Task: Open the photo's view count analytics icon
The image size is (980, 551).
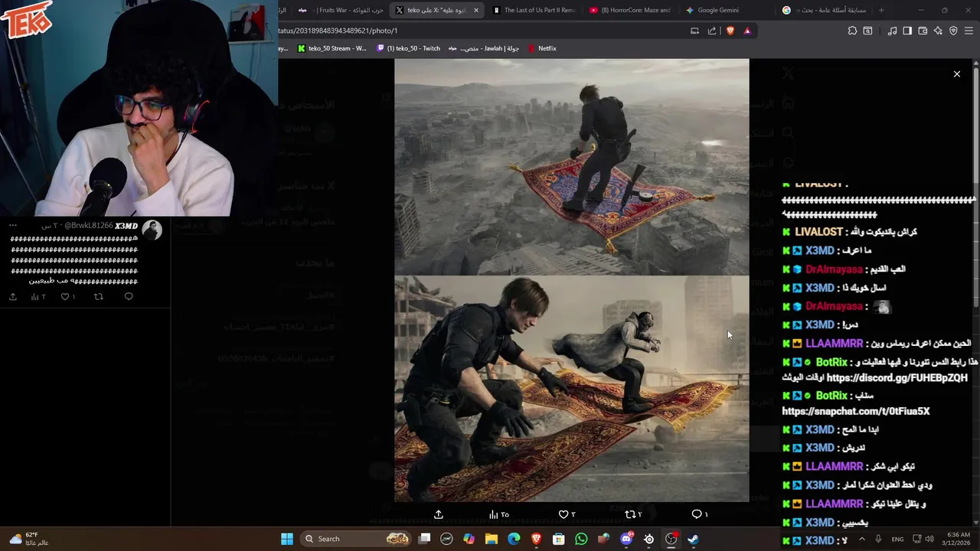Action: 494,515
